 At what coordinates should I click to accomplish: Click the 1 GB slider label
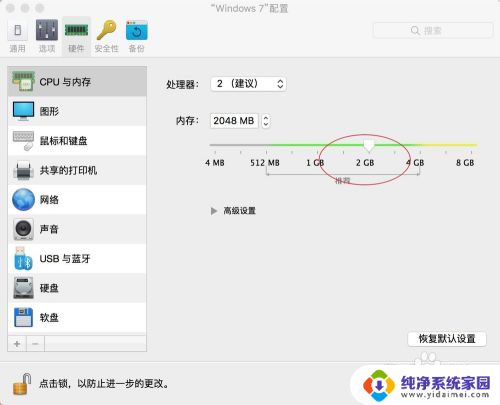click(315, 163)
